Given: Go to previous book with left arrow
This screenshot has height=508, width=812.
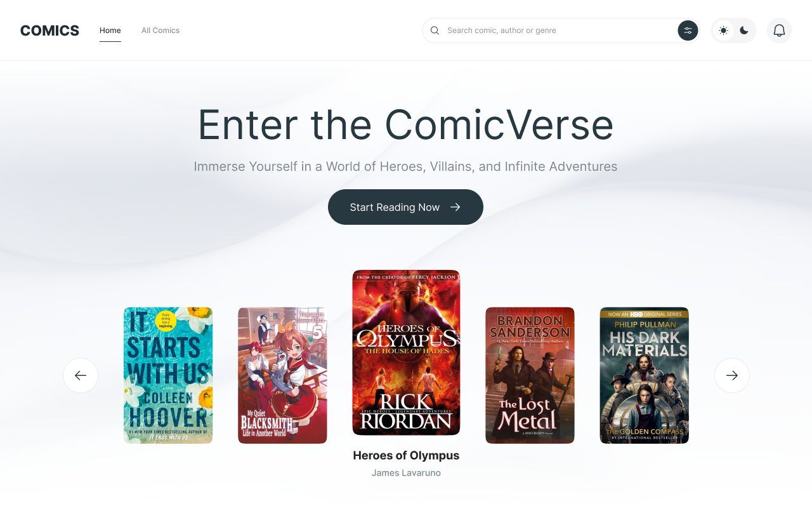Looking at the screenshot, I should [81, 375].
